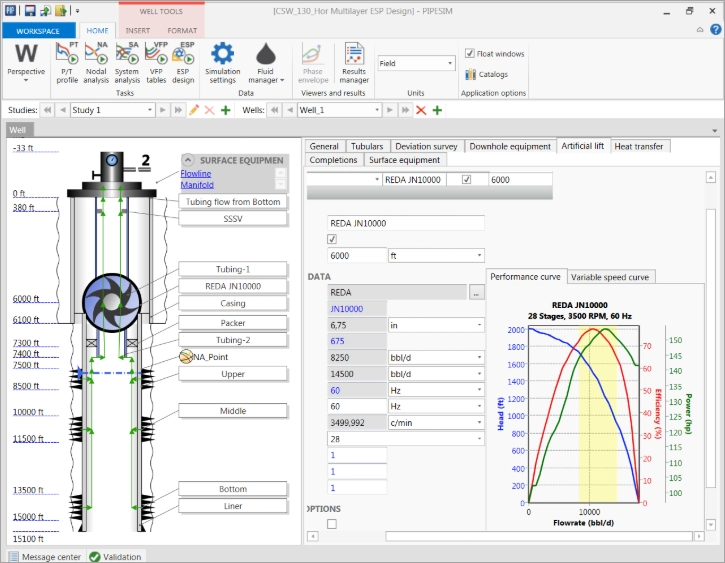Open the Surface equipment tab
The height and width of the screenshot is (563, 725).
[x=405, y=160]
